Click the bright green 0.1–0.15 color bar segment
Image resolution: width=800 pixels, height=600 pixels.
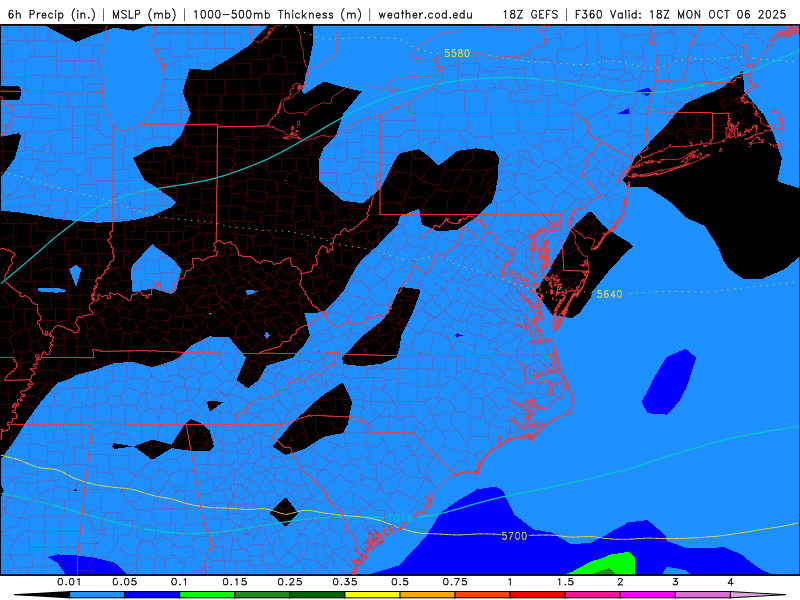point(207,595)
